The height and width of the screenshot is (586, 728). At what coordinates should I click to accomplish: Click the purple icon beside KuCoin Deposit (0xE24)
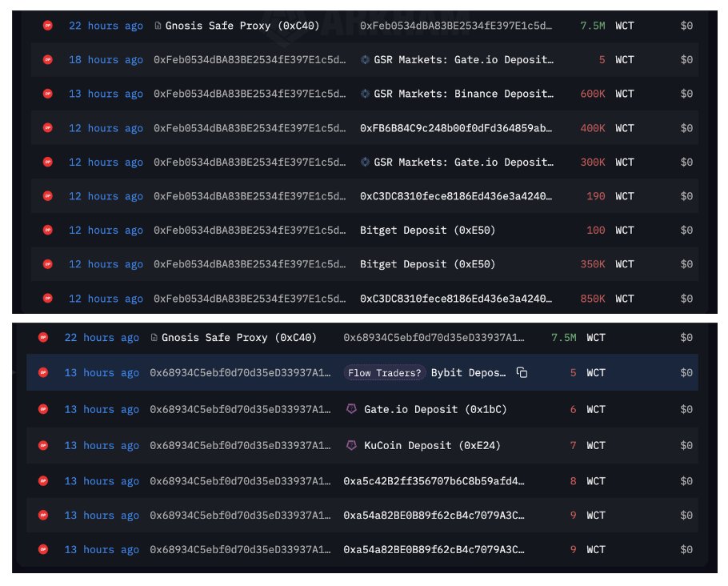(x=351, y=445)
